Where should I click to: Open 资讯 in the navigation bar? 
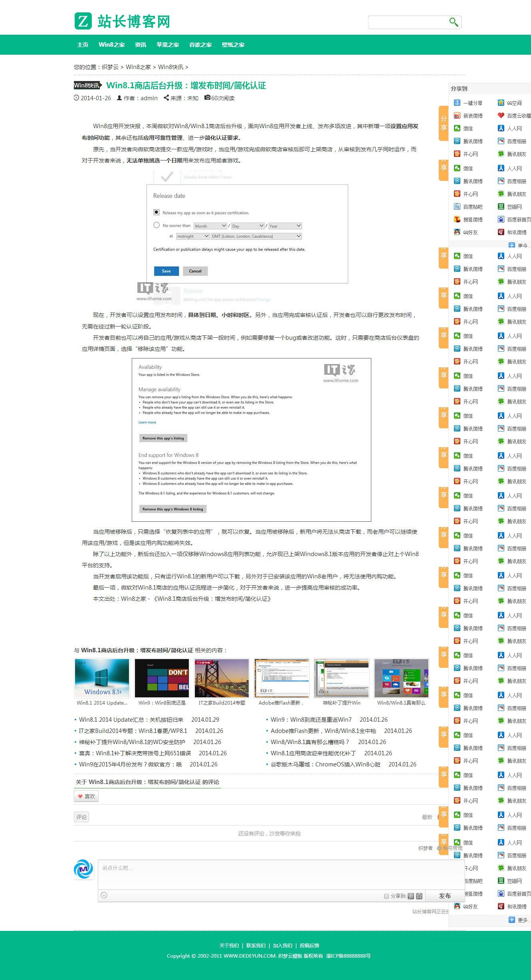tap(141, 45)
